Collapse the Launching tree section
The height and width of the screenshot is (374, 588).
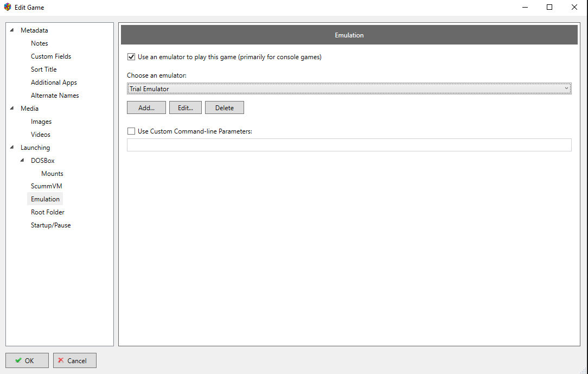(x=12, y=148)
